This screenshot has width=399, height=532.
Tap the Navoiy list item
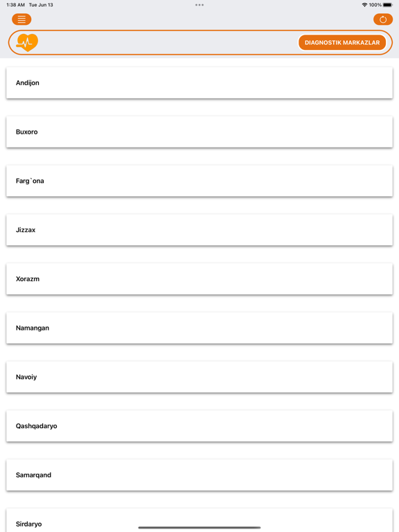point(199,377)
